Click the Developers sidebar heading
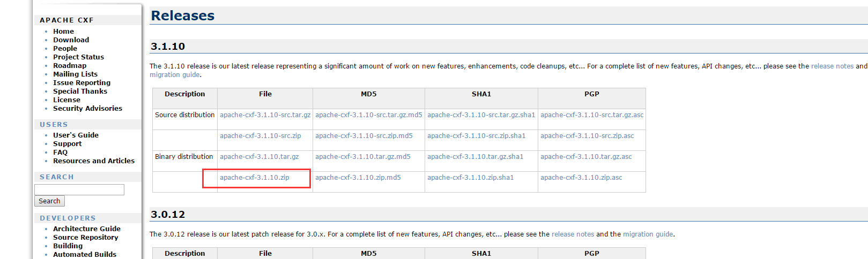 pyautogui.click(x=68, y=218)
